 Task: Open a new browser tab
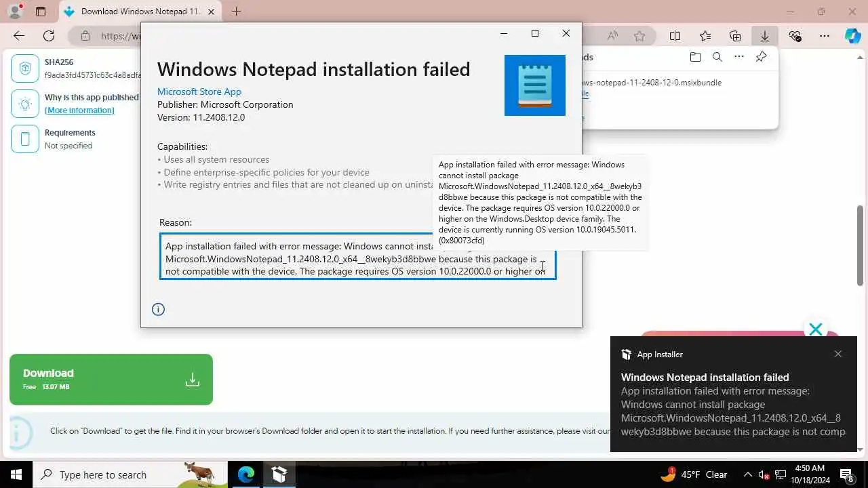point(236,12)
